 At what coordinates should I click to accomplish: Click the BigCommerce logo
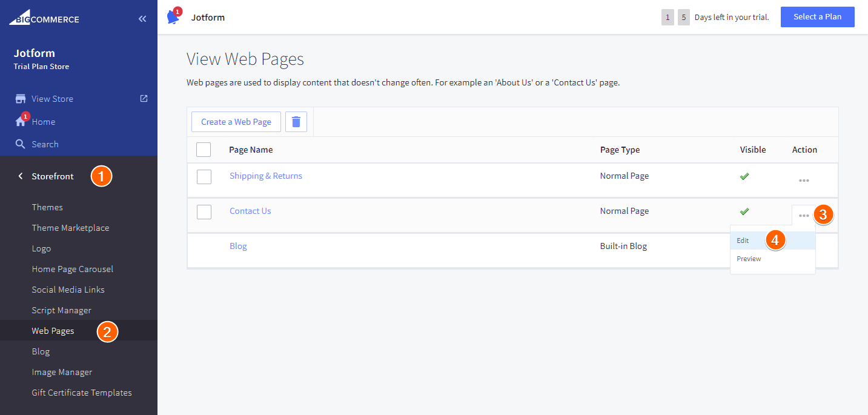[x=44, y=18]
